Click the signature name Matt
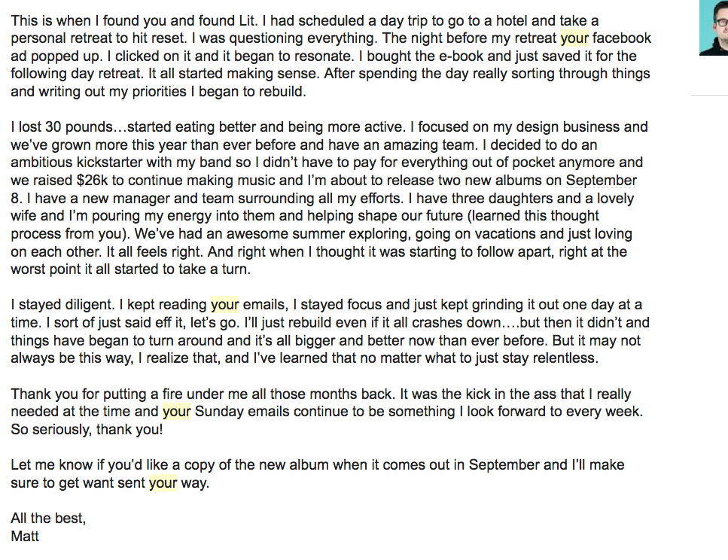 click(25, 537)
